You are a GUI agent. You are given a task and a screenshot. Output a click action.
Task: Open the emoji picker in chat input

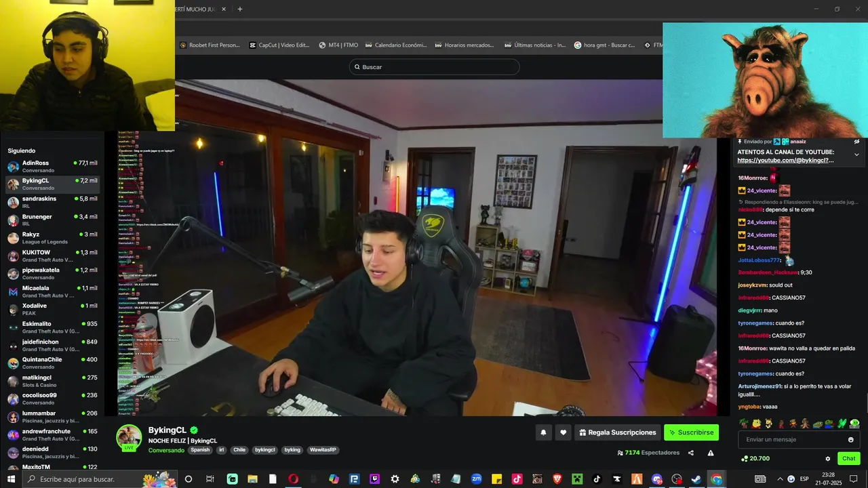click(851, 439)
